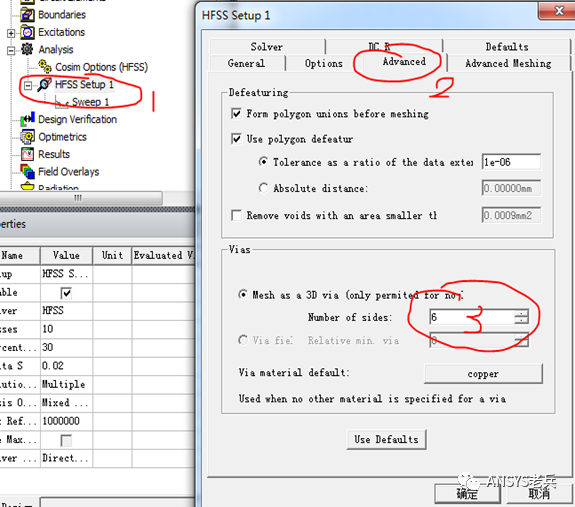The image size is (575, 507).
Task: Collapse the Analysis tree node
Action: [11, 51]
